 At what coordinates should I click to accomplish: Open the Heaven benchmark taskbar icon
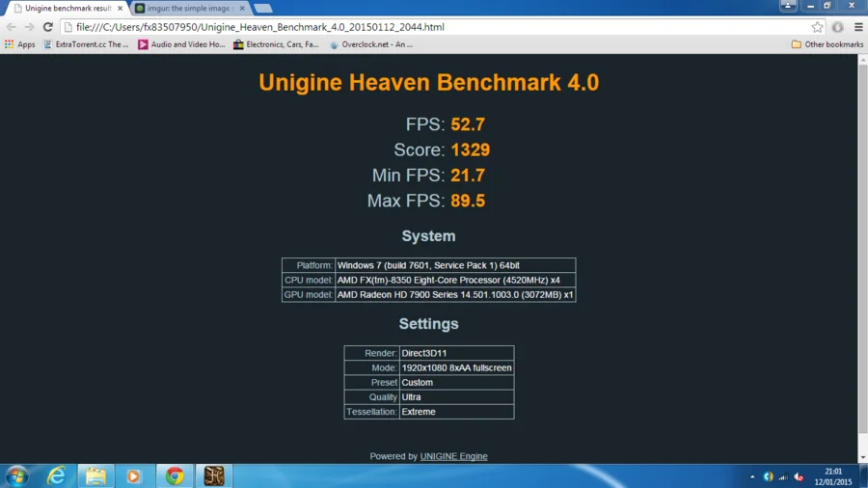214,475
